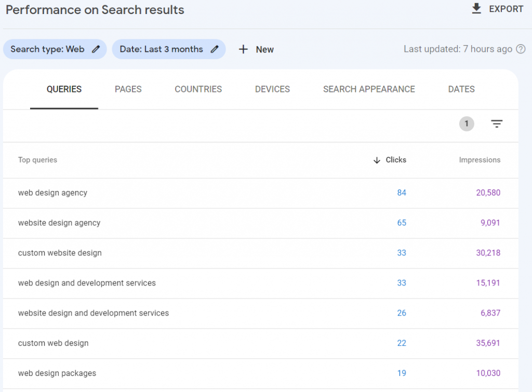Sort the table by Impressions column
Viewport: 532px width, 392px height.
pyautogui.click(x=480, y=160)
